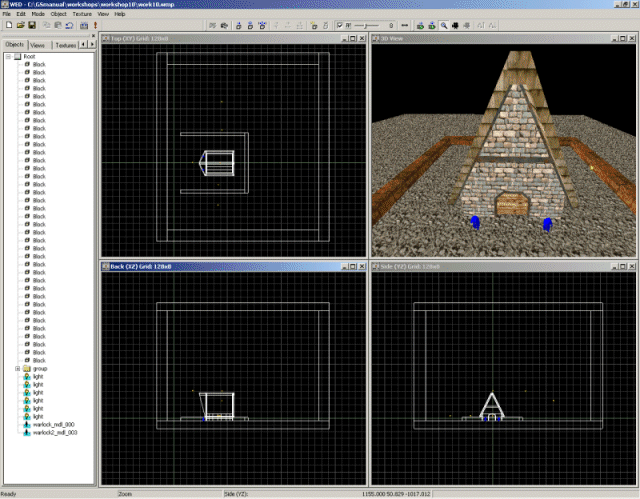
Task: Click the New file toolbar icon
Action: pyautogui.click(x=7, y=25)
